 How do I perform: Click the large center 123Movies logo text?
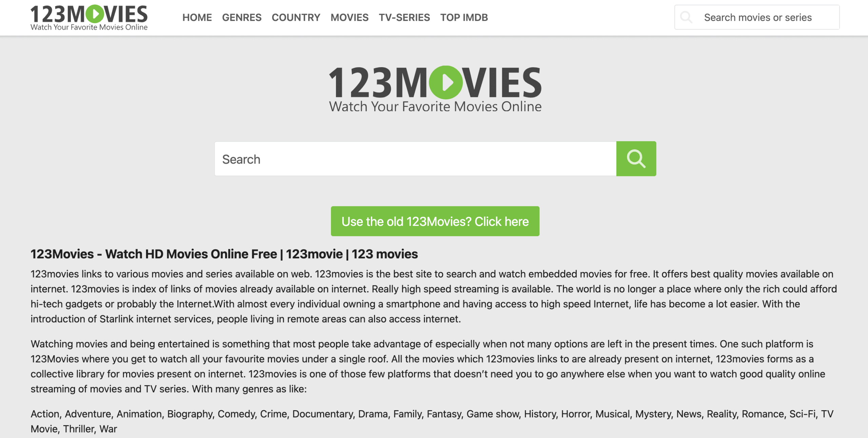point(435,82)
